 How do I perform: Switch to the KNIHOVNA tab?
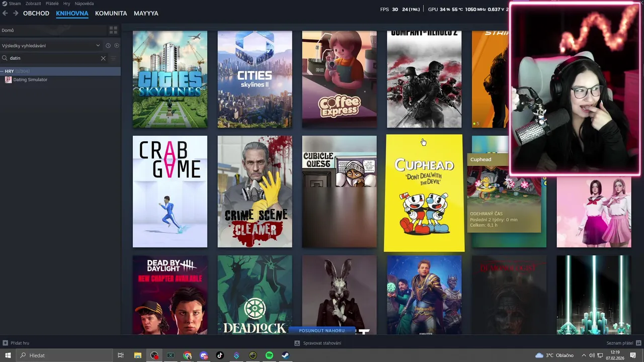pyautogui.click(x=72, y=13)
